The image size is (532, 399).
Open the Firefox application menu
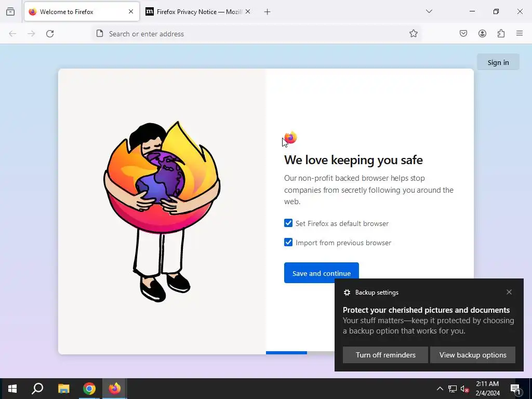click(520, 34)
